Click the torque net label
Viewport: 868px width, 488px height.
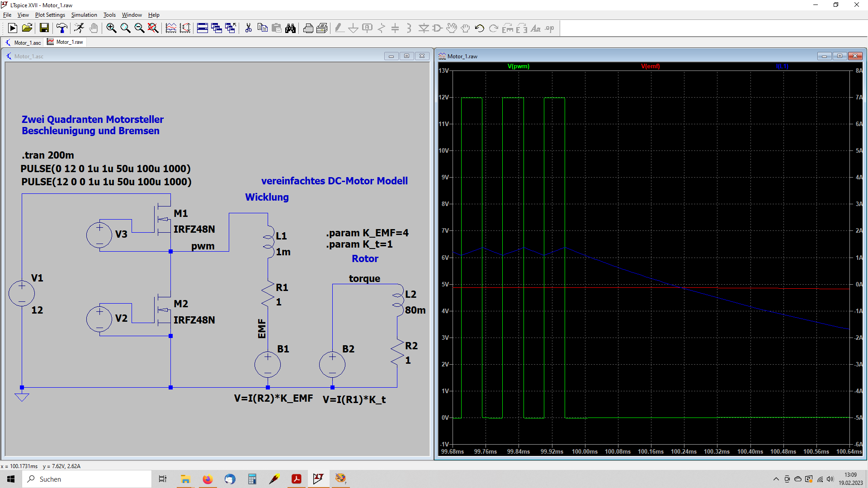(x=364, y=278)
